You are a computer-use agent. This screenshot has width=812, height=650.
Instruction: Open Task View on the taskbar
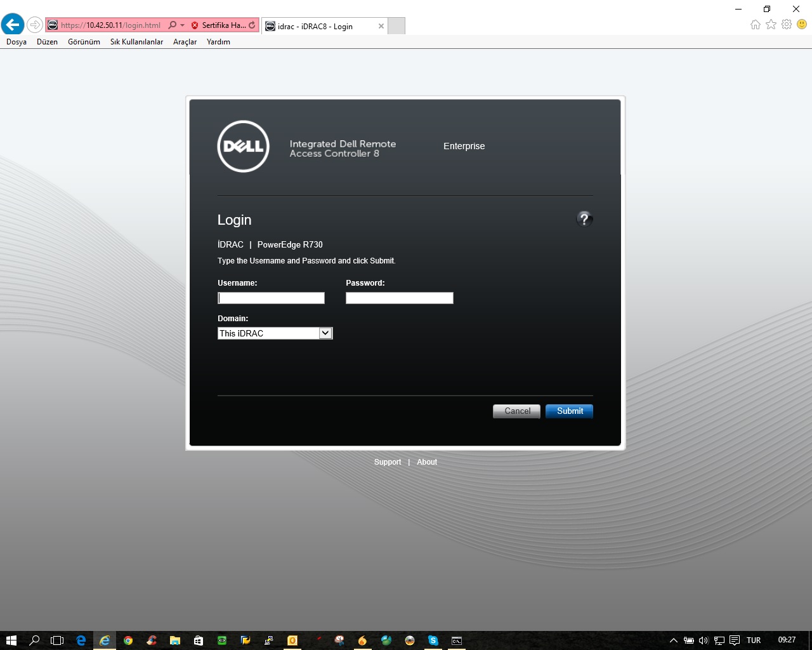(x=58, y=640)
